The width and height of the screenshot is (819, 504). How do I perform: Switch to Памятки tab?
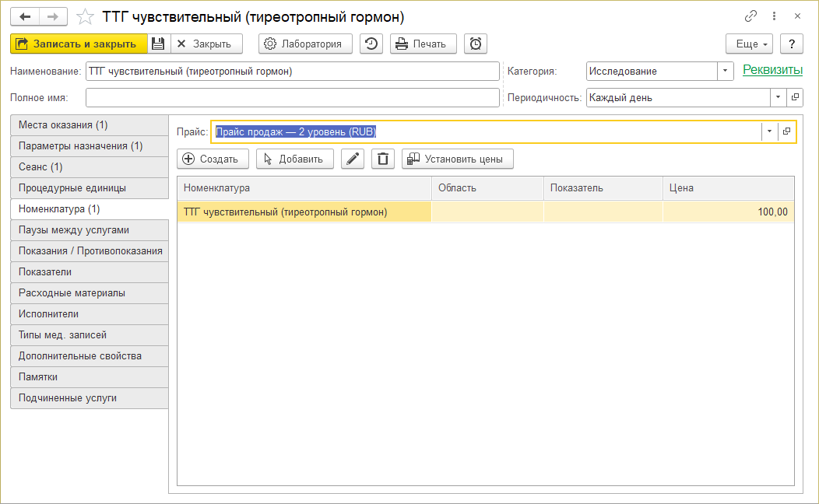tap(90, 376)
